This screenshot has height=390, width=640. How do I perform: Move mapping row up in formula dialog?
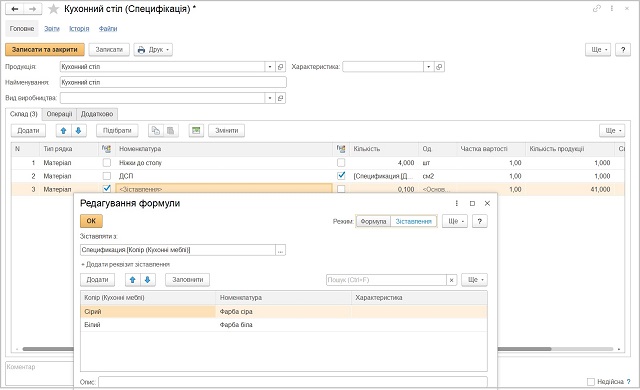click(132, 280)
